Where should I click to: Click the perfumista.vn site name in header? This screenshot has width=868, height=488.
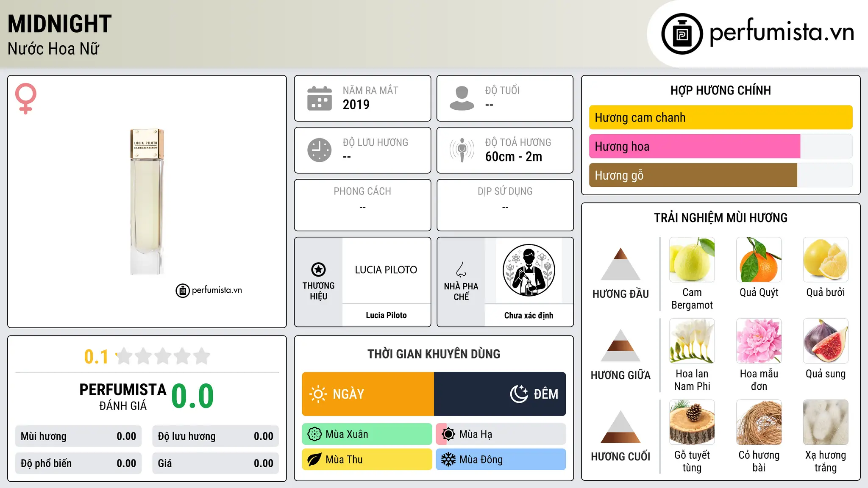[x=782, y=33]
